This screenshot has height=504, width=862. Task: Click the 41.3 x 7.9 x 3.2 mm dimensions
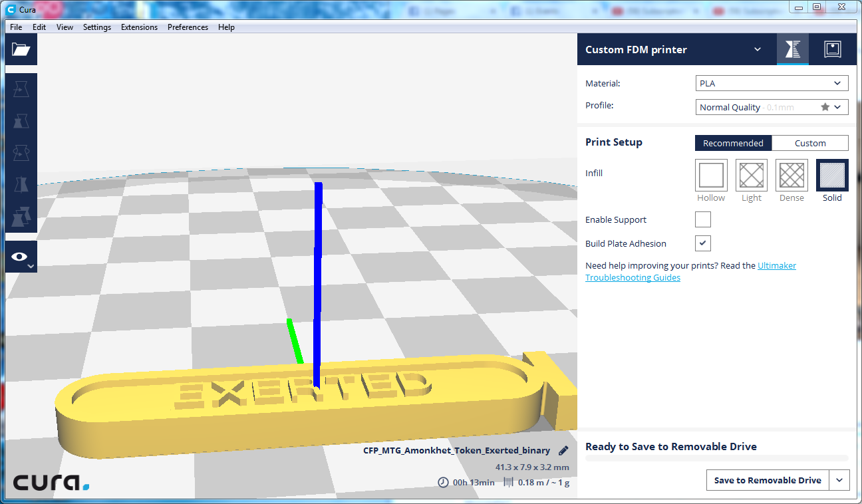pyautogui.click(x=532, y=467)
